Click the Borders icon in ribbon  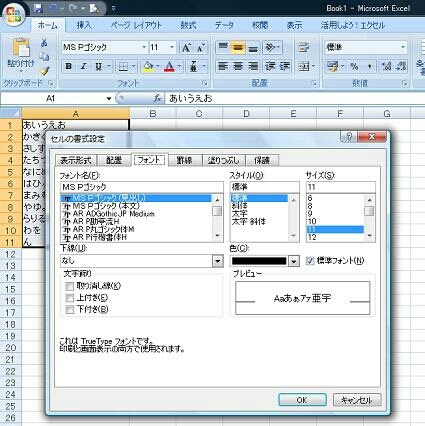coord(123,67)
